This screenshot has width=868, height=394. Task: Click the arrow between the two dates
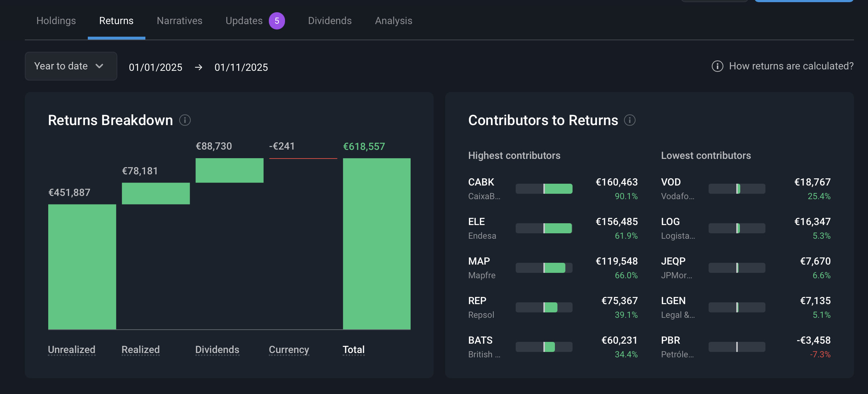pyautogui.click(x=199, y=67)
